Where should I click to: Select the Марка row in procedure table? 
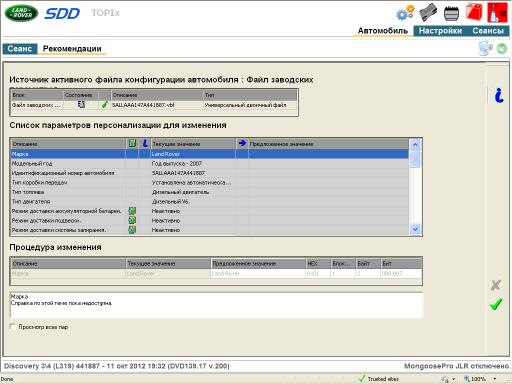[x=216, y=274]
